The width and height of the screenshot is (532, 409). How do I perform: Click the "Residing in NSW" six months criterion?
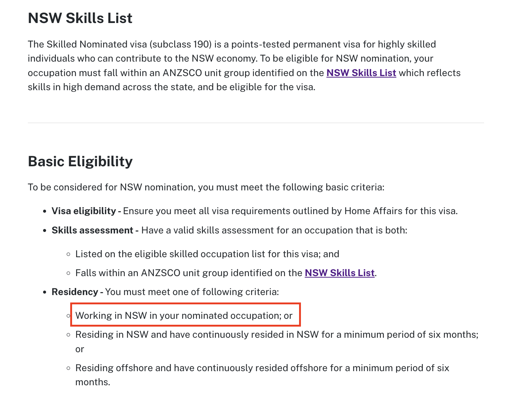[276, 335]
